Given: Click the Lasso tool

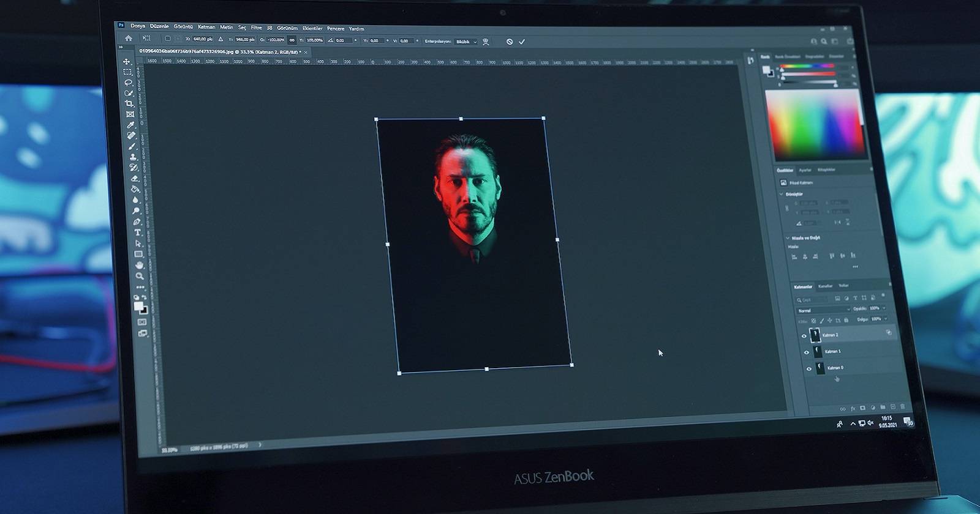Looking at the screenshot, I should pos(128,83).
